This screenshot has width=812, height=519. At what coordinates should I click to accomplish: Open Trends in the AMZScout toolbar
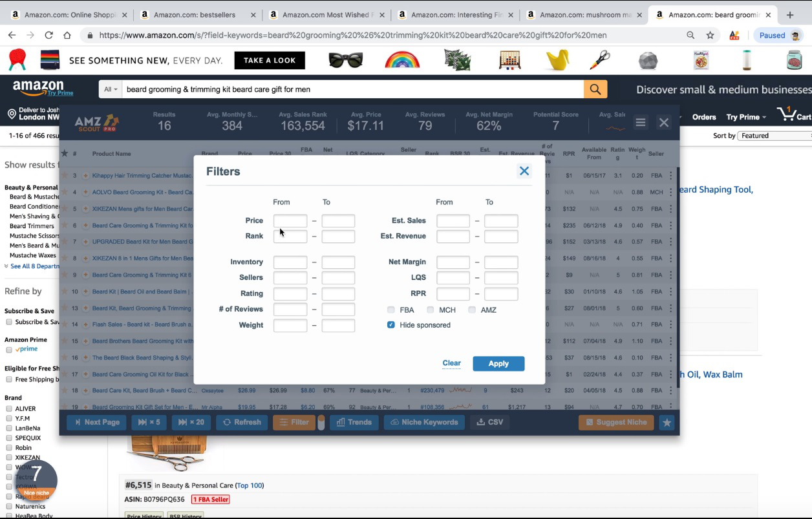tap(354, 422)
